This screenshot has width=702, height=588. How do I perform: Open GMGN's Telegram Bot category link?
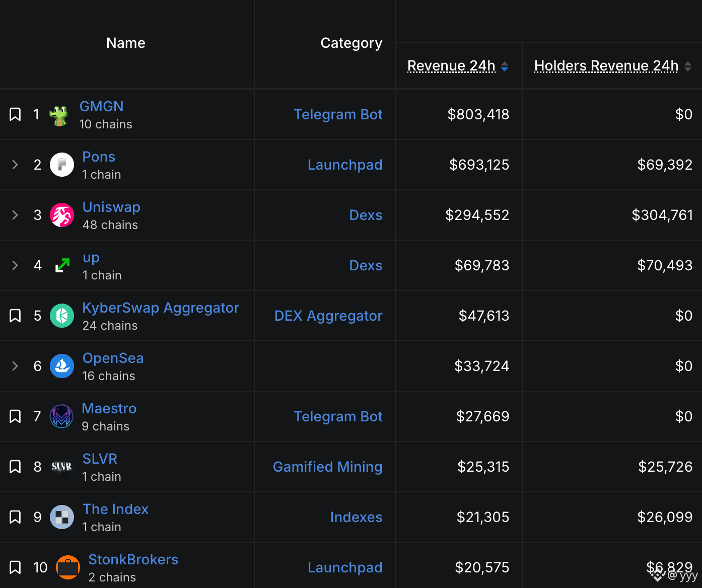pos(338,114)
